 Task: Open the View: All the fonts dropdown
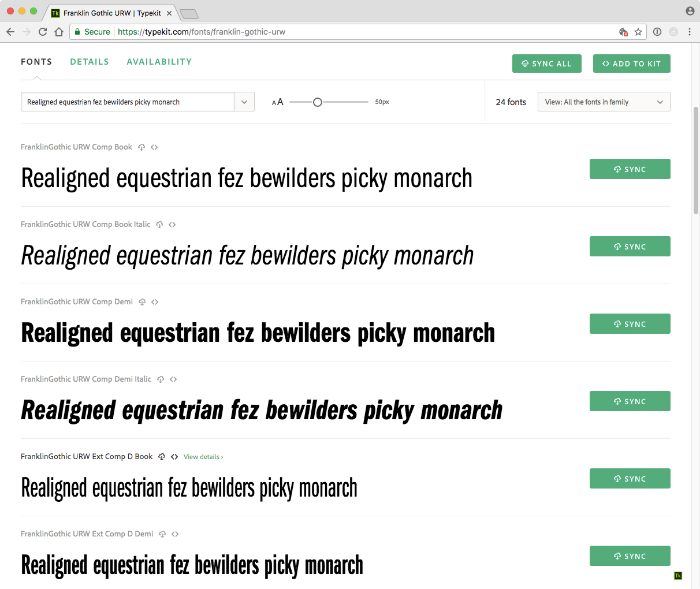(x=604, y=102)
